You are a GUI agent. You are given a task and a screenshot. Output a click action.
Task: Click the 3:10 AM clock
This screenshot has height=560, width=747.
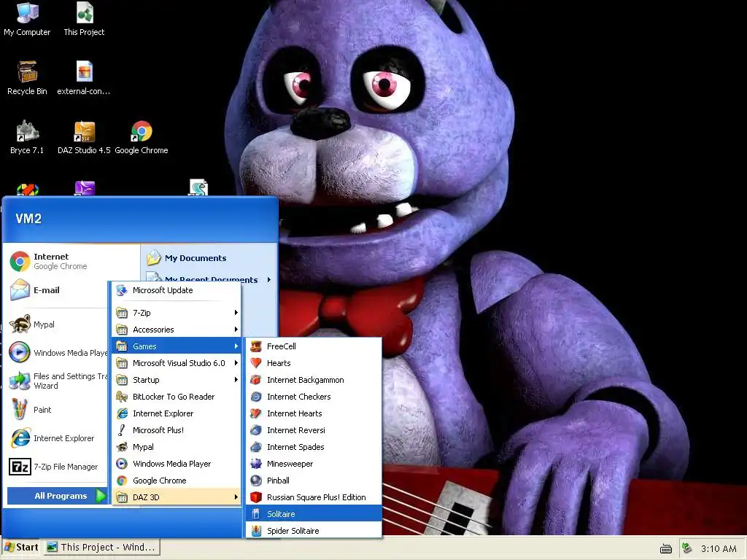point(719,549)
